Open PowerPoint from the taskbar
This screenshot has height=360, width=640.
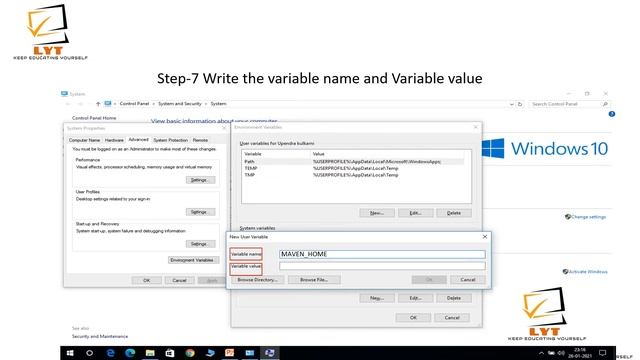click(229, 353)
